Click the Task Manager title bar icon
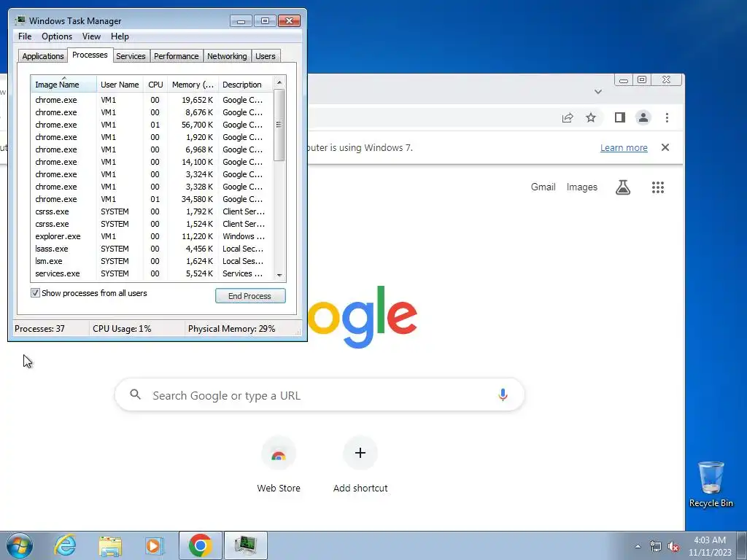Viewport: 747px width, 560px height. 20,20
